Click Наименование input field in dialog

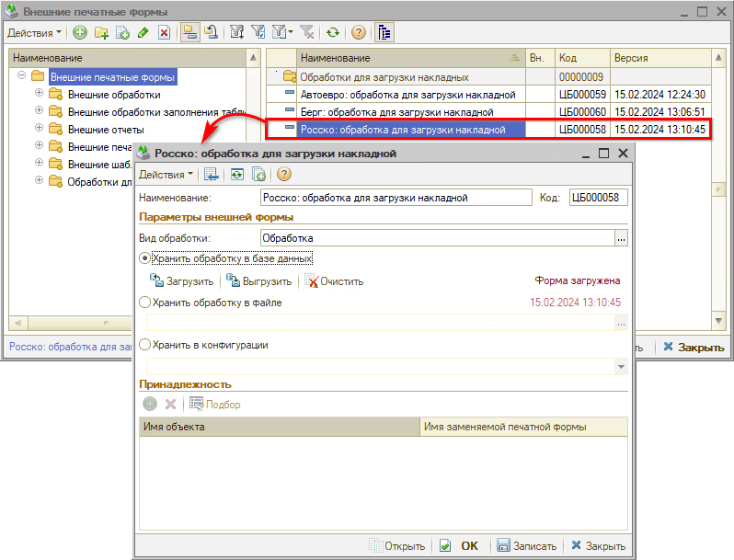(x=396, y=198)
